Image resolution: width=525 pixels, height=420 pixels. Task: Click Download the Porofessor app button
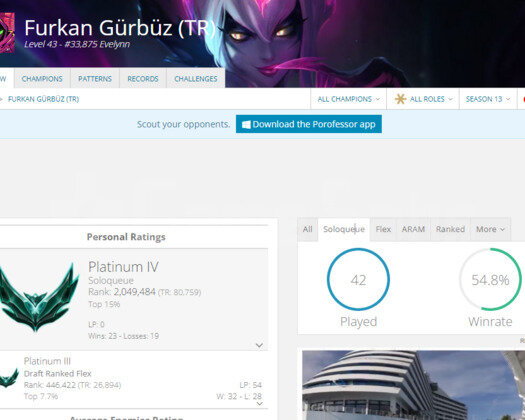[309, 124]
